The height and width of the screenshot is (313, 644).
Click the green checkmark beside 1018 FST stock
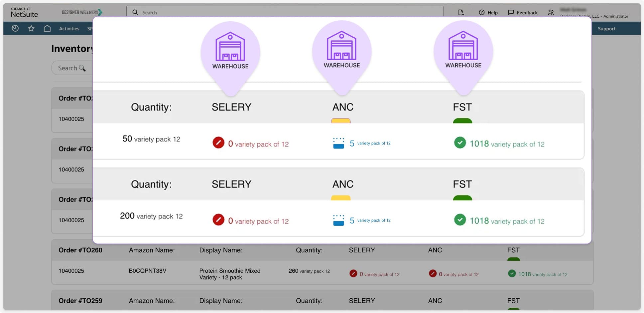tap(460, 143)
